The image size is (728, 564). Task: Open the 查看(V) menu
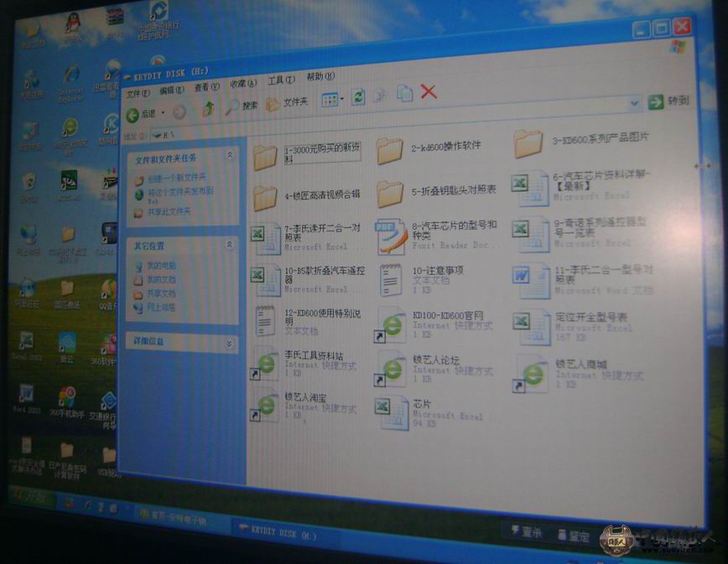coord(206,87)
